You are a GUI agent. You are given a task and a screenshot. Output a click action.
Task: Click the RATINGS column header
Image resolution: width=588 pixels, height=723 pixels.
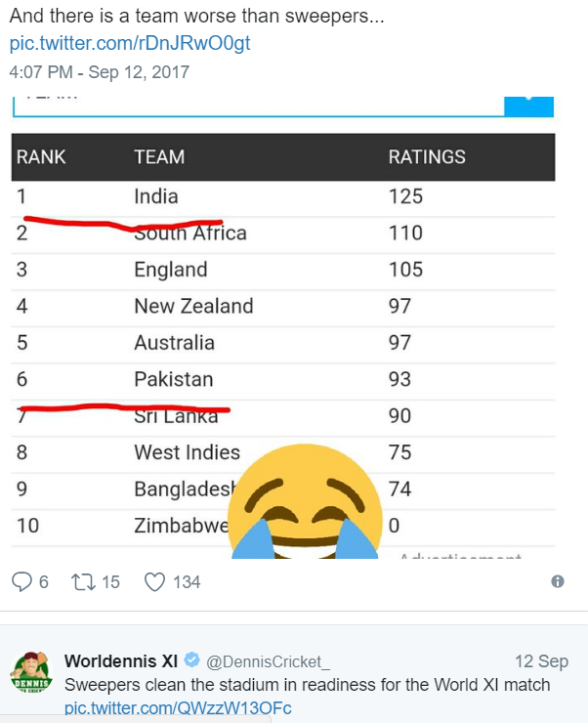[427, 156]
